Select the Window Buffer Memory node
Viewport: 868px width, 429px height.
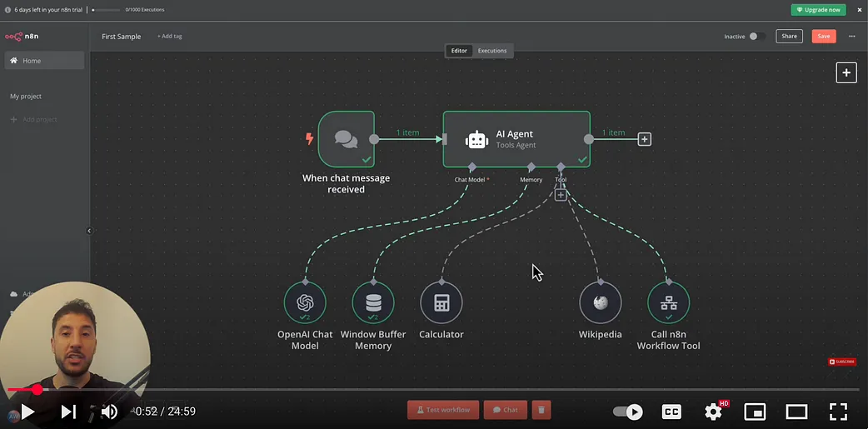tap(373, 302)
